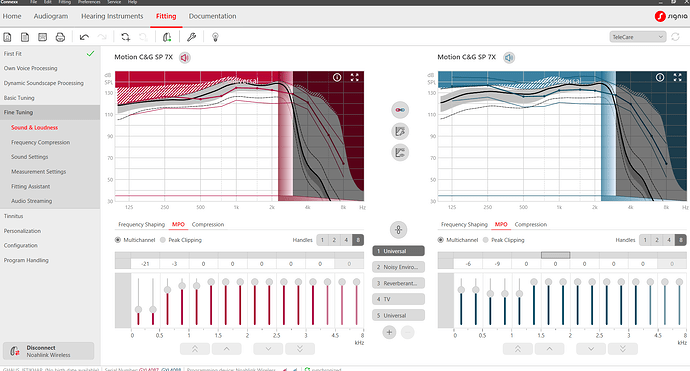The image size is (690, 371).
Task: Open the wrench tool in the toolbar
Action: click(x=191, y=37)
